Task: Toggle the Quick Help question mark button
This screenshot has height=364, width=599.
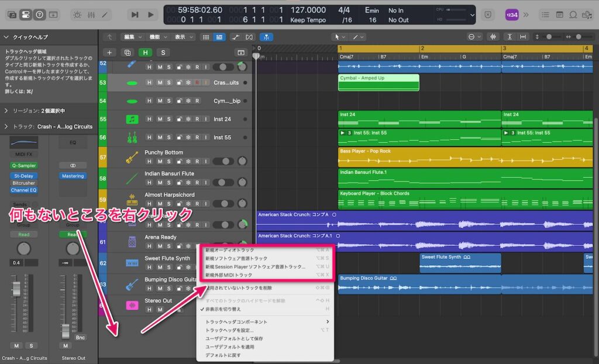Action: coord(39,15)
